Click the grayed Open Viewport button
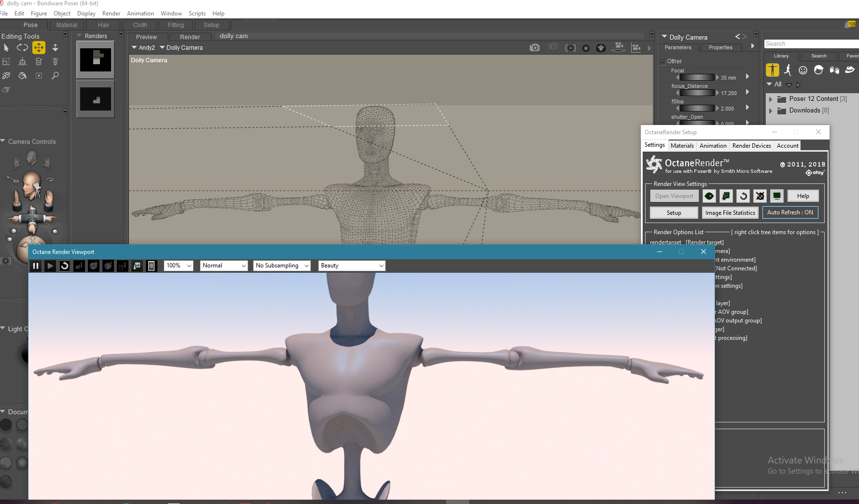The image size is (859, 504). tap(674, 196)
